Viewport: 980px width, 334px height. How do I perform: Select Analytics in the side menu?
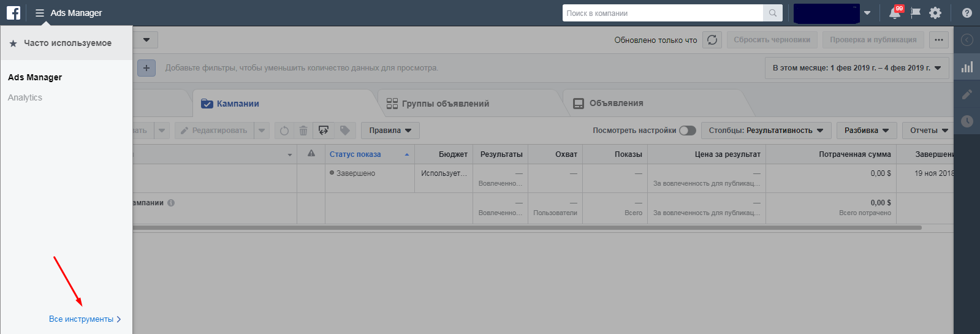click(25, 97)
